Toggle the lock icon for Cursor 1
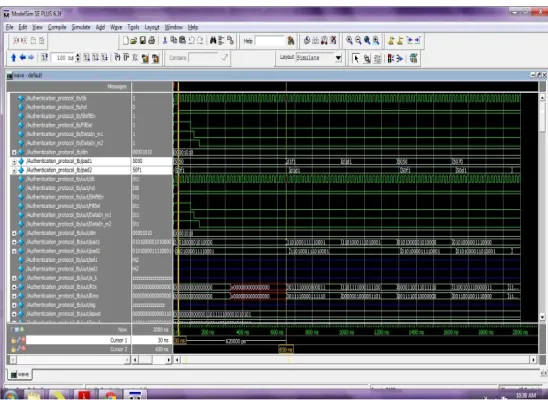Viewport: 548px width, 400px height. click(14, 340)
